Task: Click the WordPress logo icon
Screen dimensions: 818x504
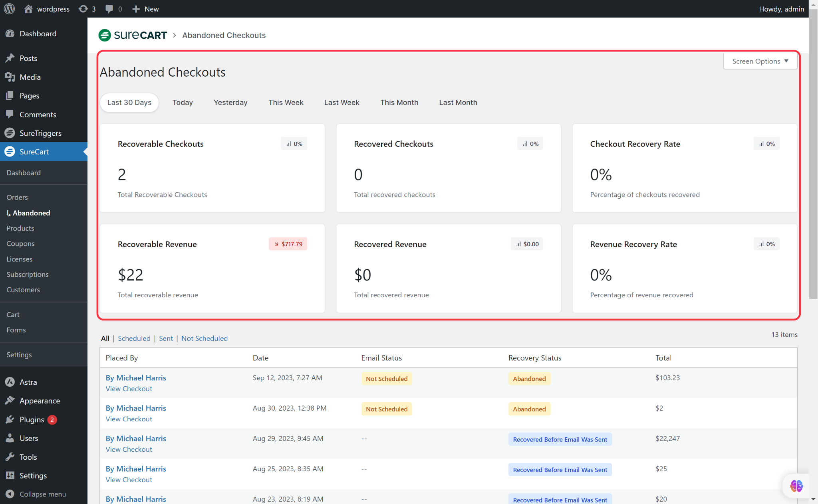Action: (9, 9)
